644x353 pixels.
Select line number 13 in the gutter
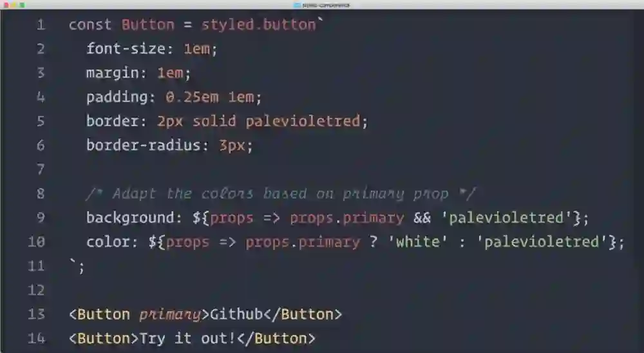(x=37, y=314)
